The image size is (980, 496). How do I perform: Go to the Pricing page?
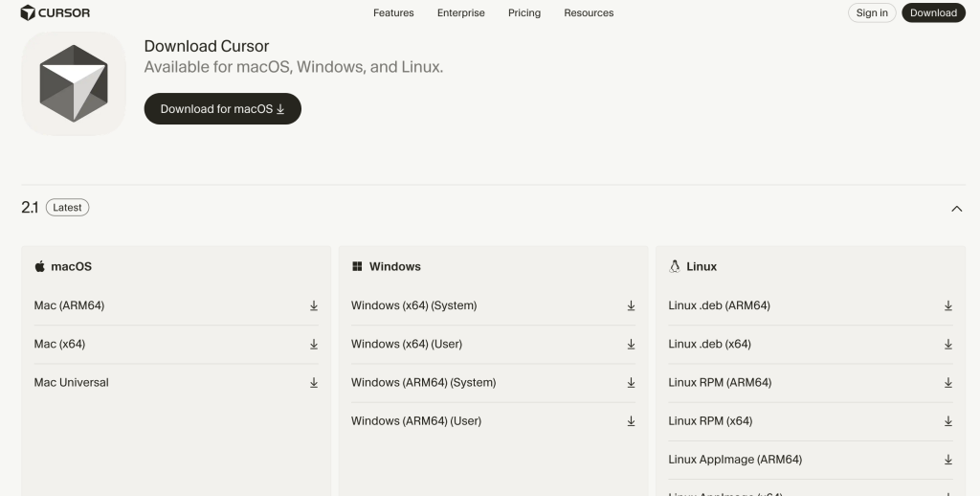[524, 12]
